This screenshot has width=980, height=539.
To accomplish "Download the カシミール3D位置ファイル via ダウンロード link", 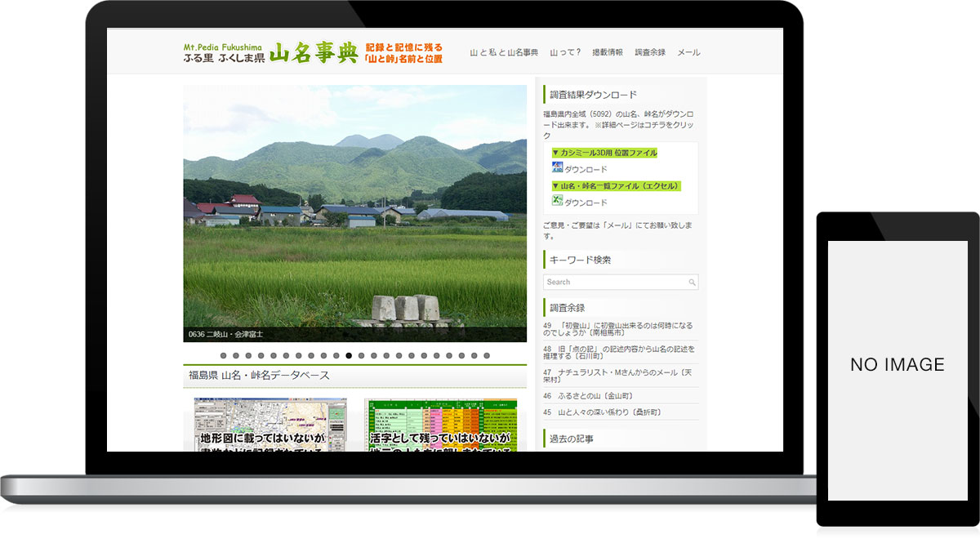I will coord(586,169).
